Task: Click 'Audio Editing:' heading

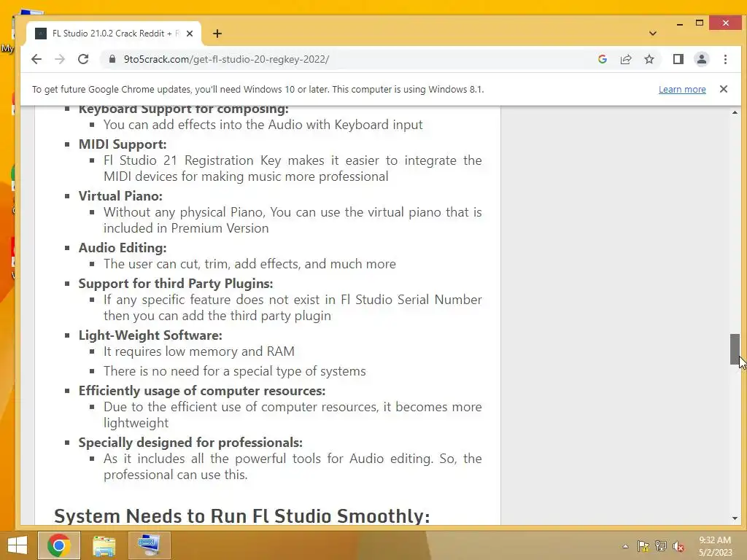Action: click(x=123, y=248)
